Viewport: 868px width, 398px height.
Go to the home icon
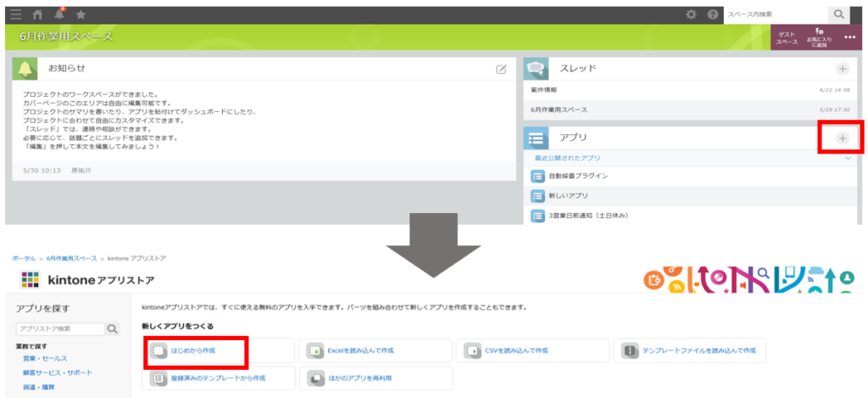(x=37, y=14)
